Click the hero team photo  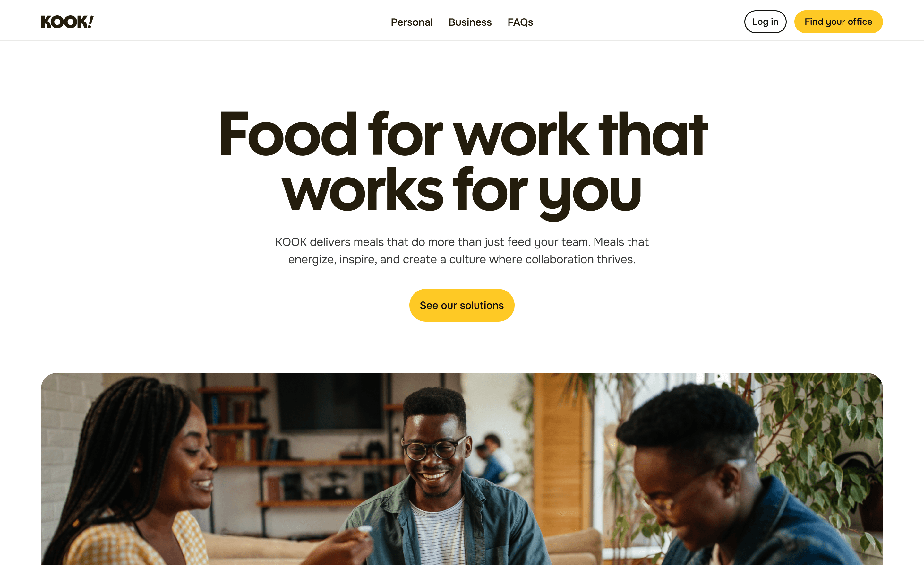point(462,469)
